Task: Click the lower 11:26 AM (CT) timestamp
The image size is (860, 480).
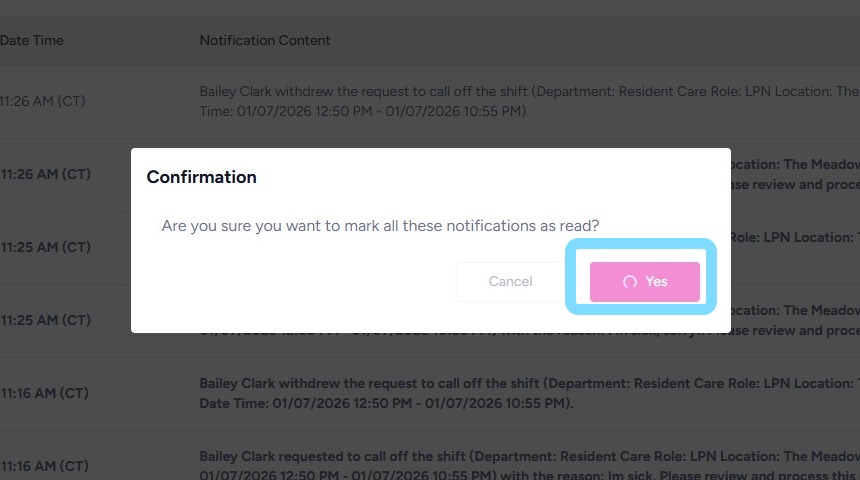Action: point(45,174)
